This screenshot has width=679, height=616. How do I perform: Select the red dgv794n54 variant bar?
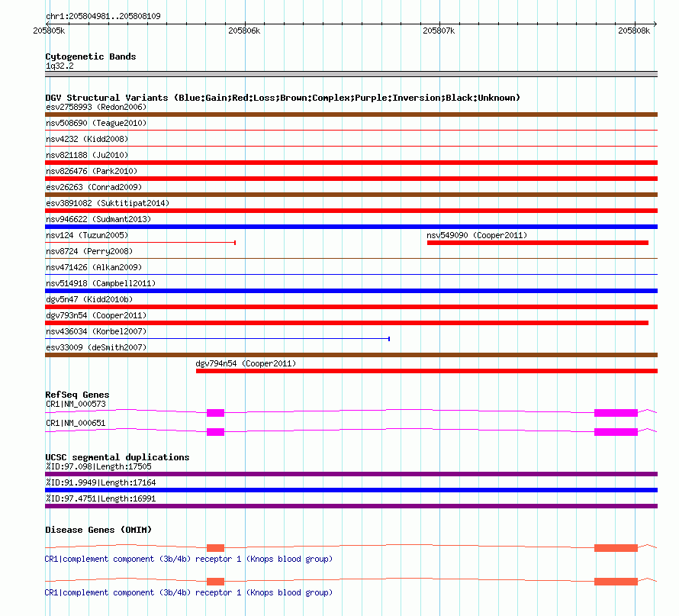(426, 371)
